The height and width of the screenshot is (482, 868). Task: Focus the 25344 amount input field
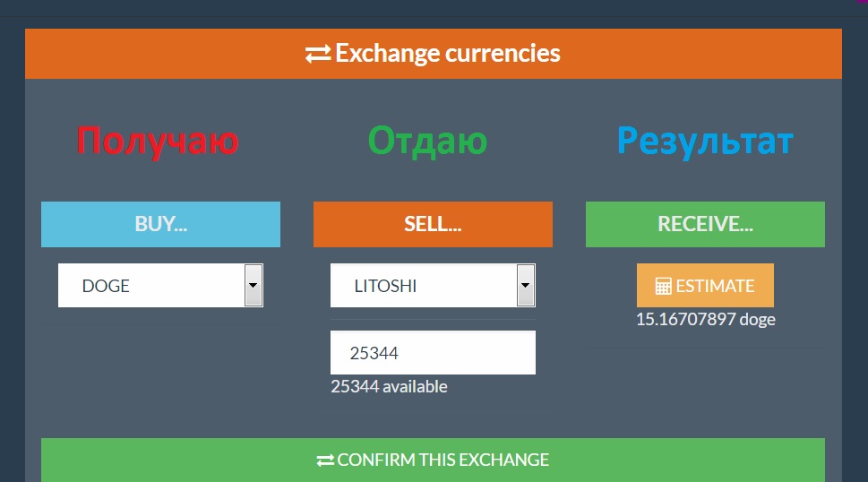point(433,353)
